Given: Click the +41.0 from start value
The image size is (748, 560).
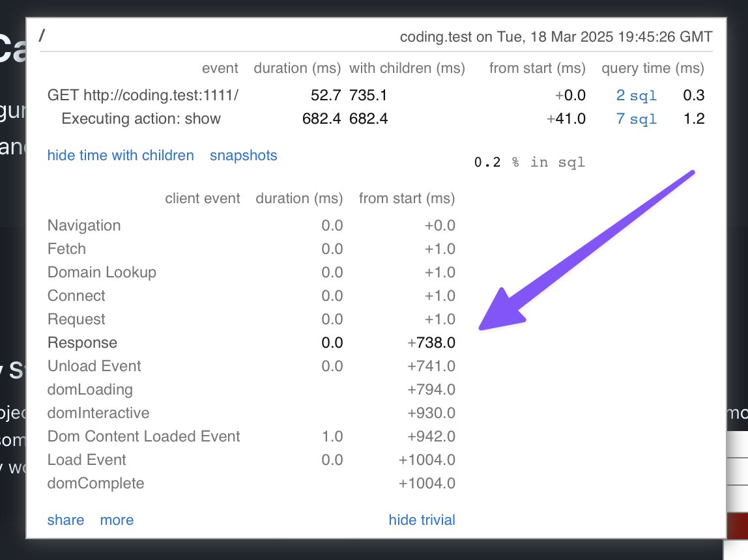Looking at the screenshot, I should click(x=566, y=119).
